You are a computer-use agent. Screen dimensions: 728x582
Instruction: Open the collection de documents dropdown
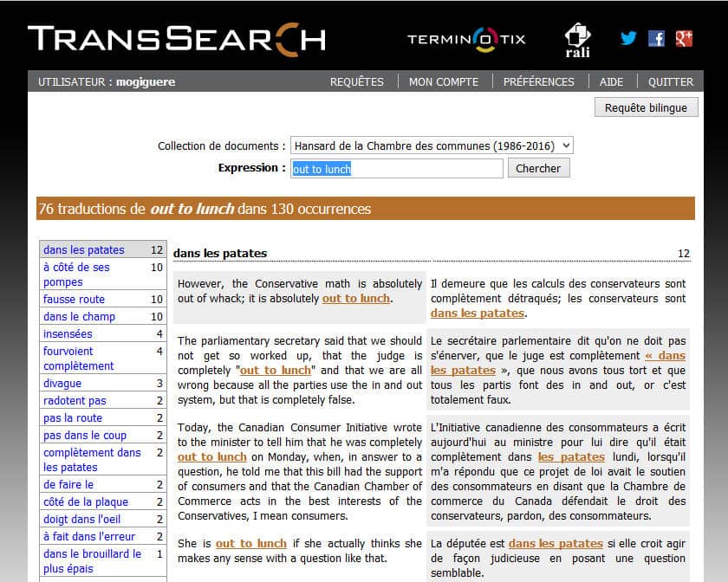432,145
